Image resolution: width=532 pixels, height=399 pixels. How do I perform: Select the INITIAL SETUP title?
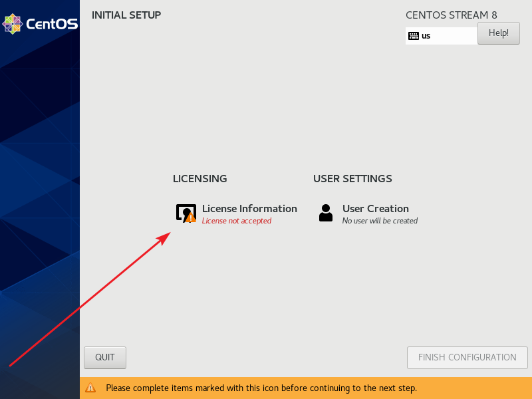click(126, 15)
